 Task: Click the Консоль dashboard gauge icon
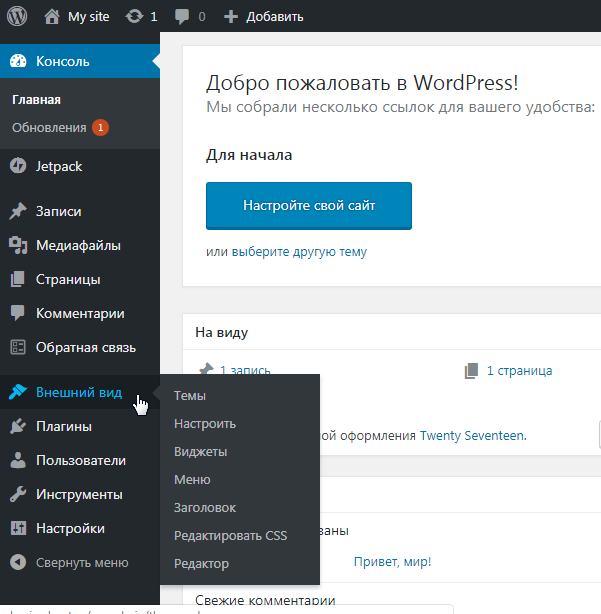(x=18, y=61)
